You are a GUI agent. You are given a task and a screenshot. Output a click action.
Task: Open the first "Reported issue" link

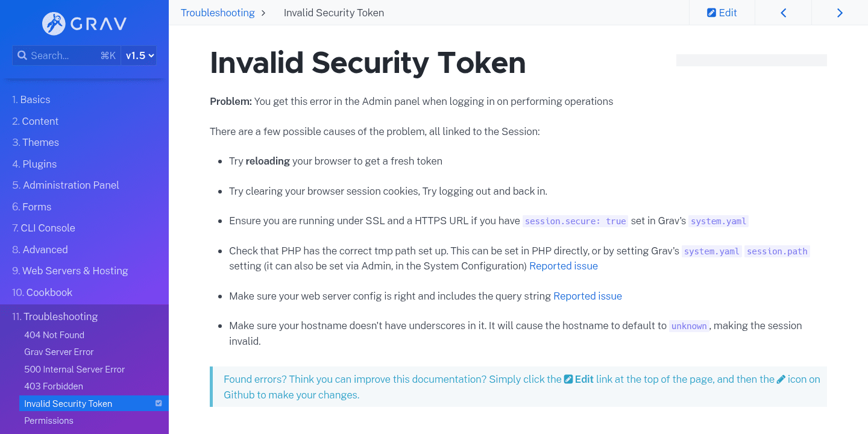pos(563,266)
